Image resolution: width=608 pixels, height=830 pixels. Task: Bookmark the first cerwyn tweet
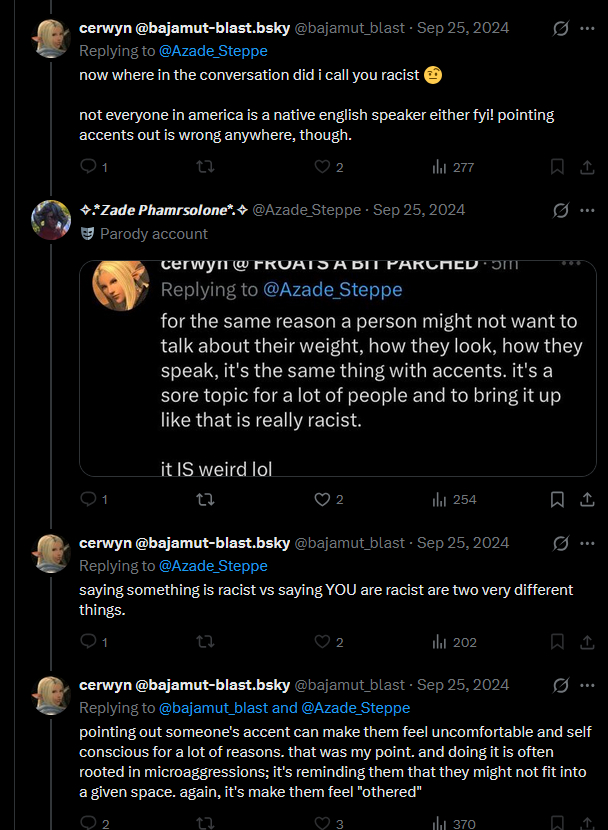tap(558, 167)
